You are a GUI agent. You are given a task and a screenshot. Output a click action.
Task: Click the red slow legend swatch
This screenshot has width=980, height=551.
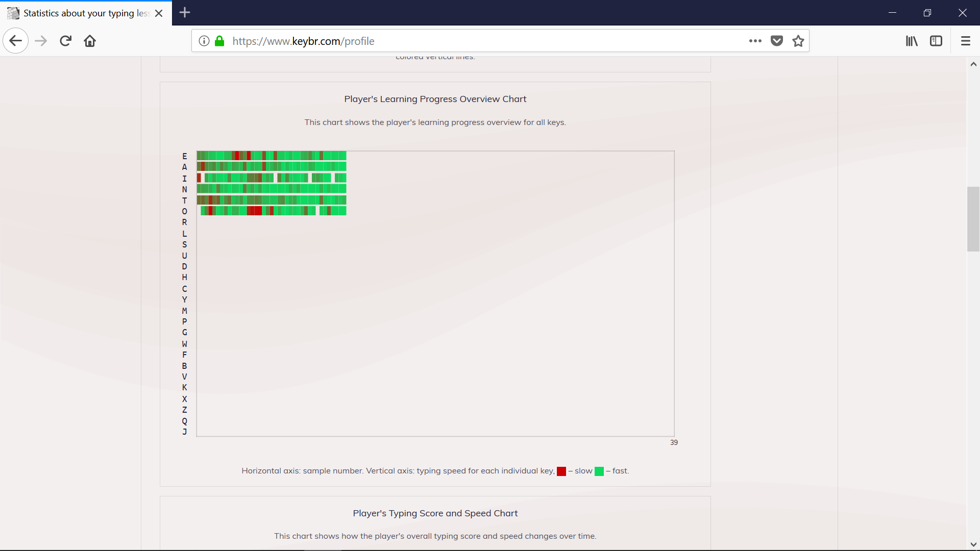click(561, 471)
